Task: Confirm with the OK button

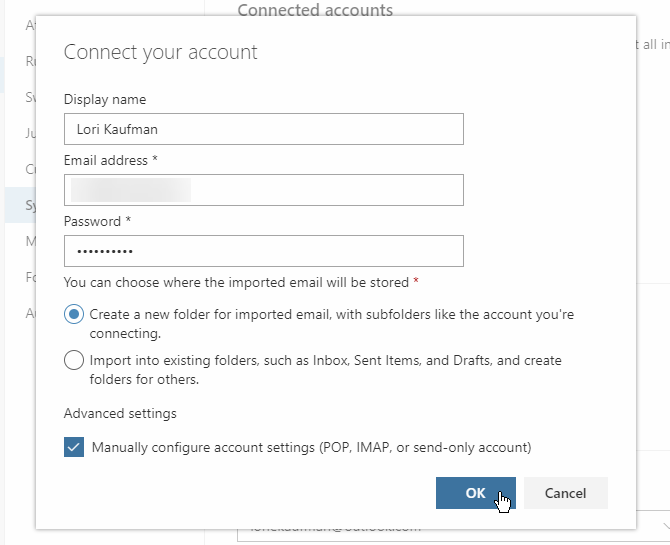Action: point(476,493)
